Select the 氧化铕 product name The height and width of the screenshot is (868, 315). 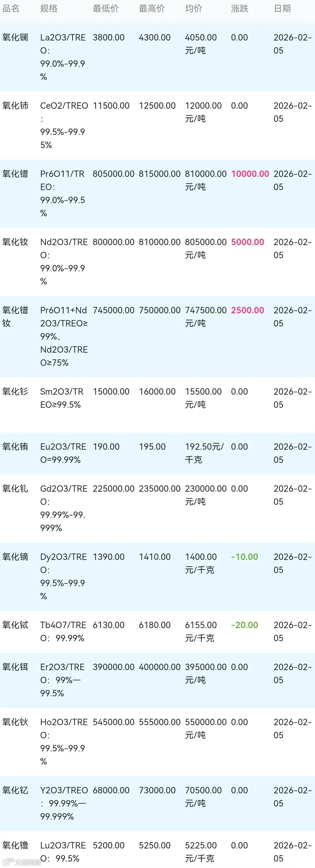pyautogui.click(x=15, y=447)
